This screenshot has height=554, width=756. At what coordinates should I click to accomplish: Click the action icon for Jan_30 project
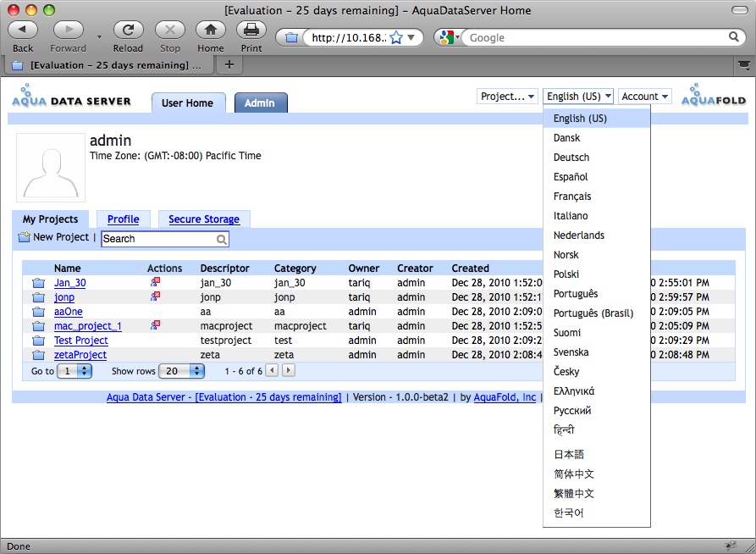pos(155,282)
